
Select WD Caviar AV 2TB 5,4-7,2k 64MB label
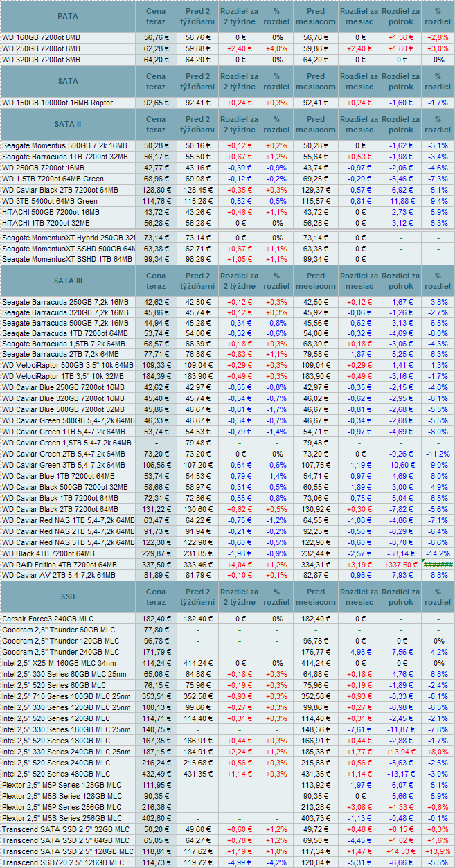point(59,575)
